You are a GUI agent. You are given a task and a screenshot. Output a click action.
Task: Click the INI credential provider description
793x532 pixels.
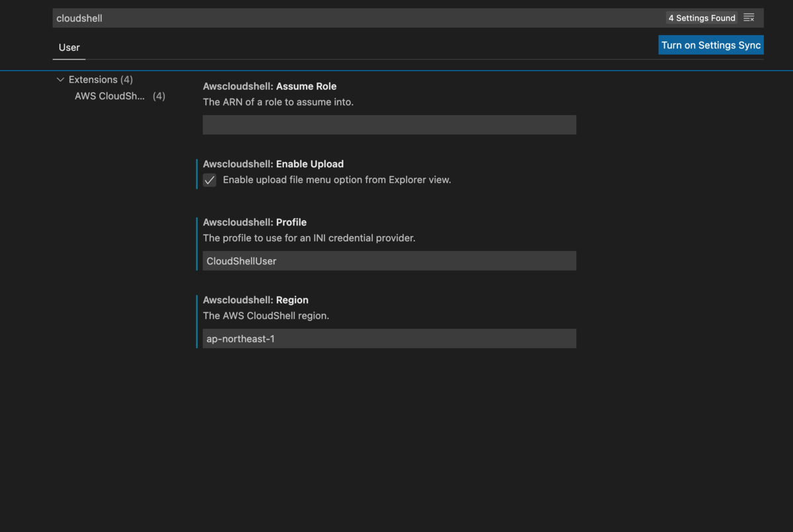[x=309, y=238]
